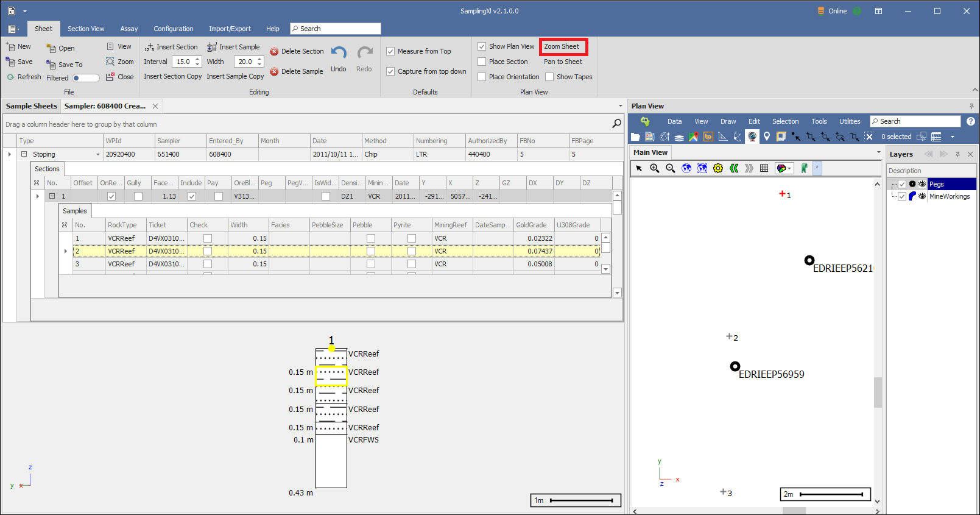Click the Undo arrow icon
Screen dimensions: 980x515
(x=339, y=53)
